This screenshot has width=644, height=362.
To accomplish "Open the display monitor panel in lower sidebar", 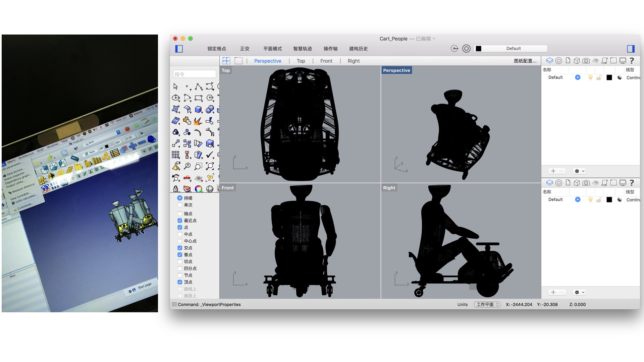I will pyautogui.click(x=623, y=183).
